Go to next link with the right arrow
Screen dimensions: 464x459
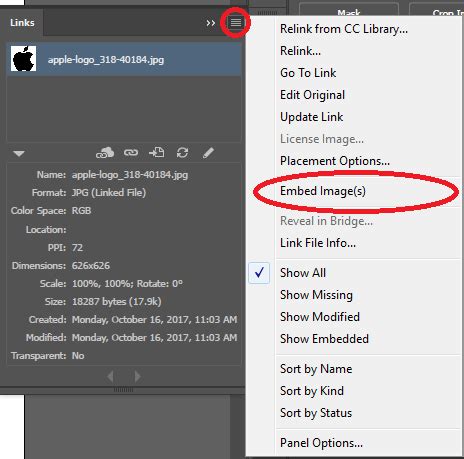[x=137, y=376]
